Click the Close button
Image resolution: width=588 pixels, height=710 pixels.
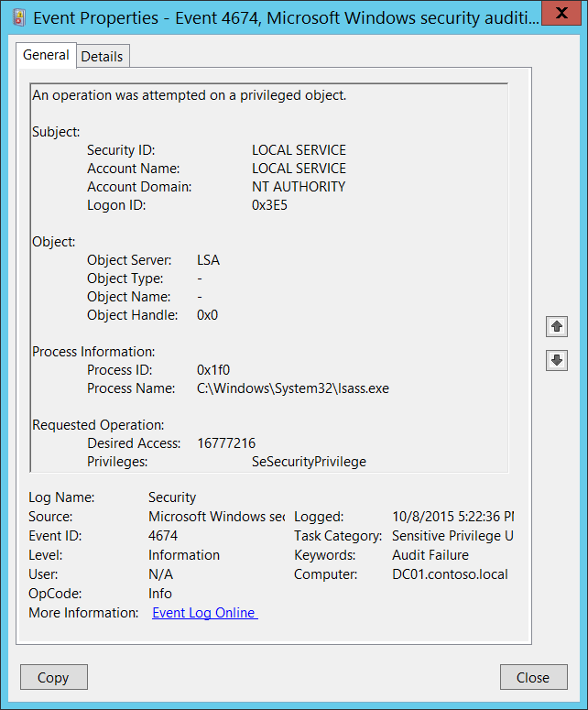tap(534, 677)
